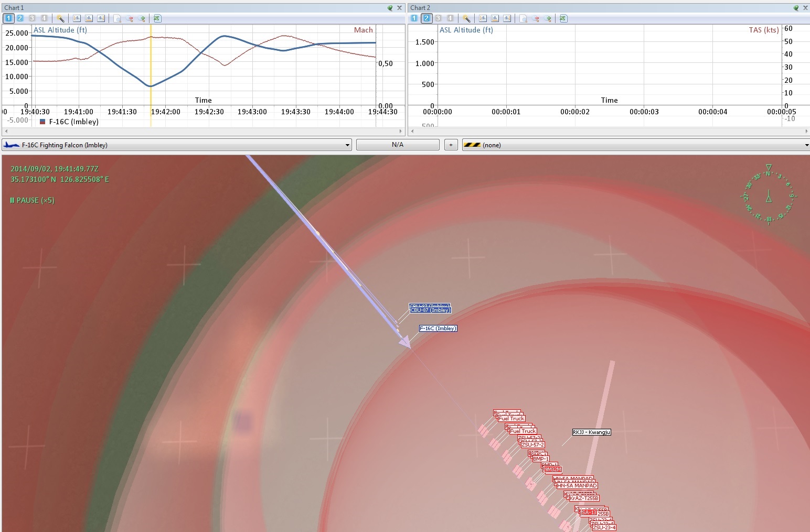Click the magic wand icon in Chart 2
This screenshot has width=810, height=532.
(467, 18)
